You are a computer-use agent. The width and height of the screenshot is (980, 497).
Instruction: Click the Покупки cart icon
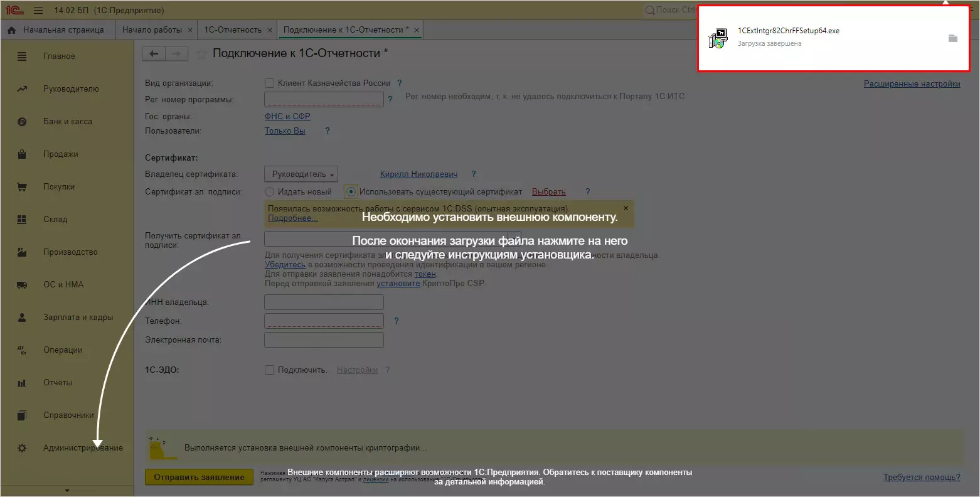22,187
